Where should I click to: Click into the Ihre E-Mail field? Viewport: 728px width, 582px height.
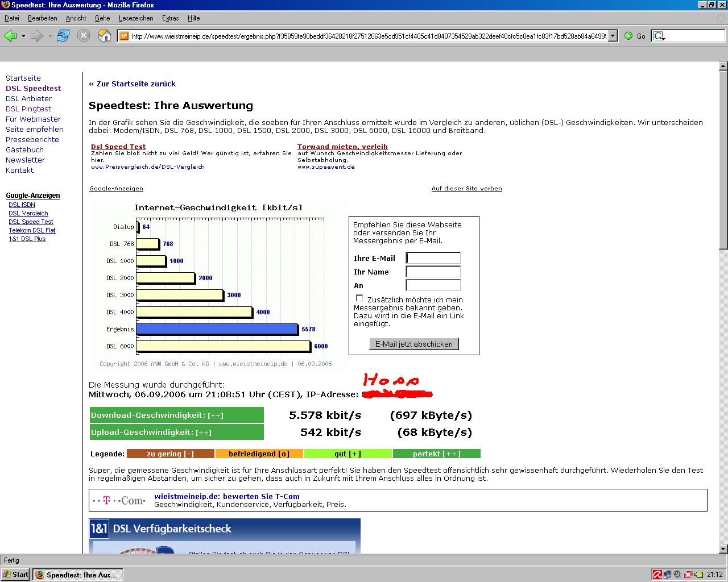(433, 258)
